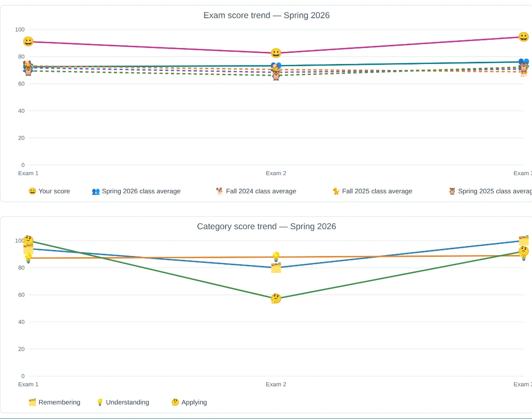Toggle Spring 2025 class average legend entry
Viewport: 532px width, 419px height.
point(490,191)
